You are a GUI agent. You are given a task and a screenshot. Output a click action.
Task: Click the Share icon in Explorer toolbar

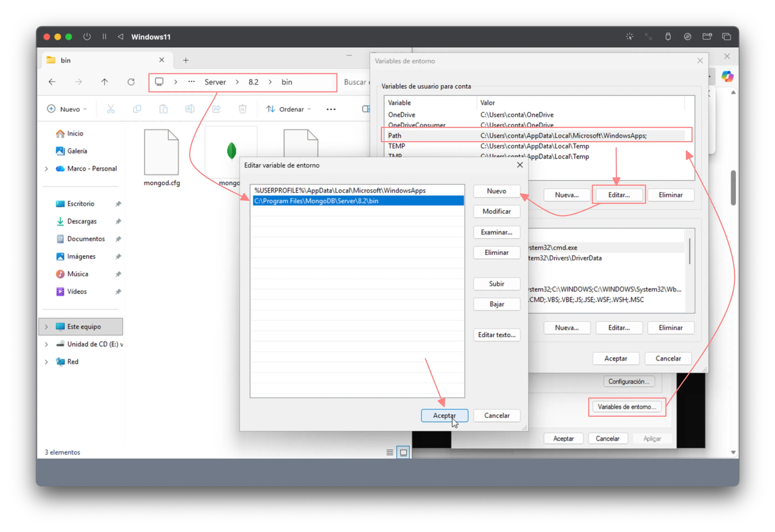click(x=216, y=109)
